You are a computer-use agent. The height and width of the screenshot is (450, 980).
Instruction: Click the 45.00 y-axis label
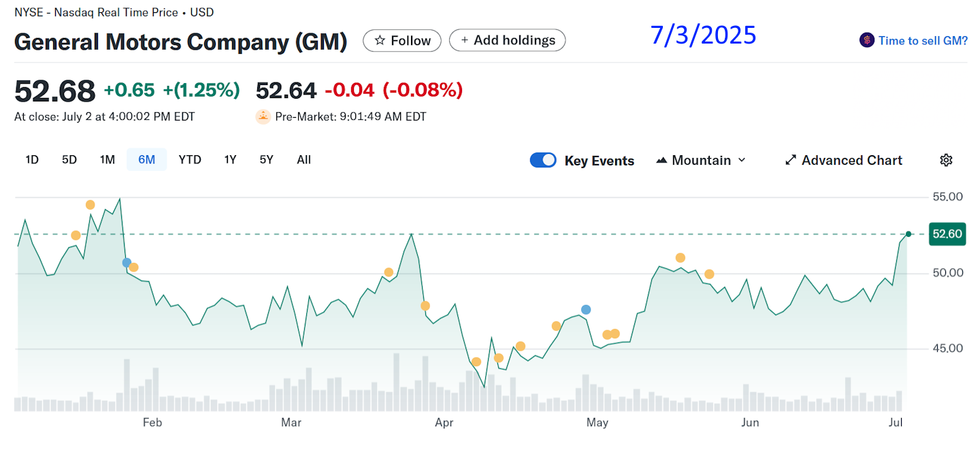tap(947, 349)
